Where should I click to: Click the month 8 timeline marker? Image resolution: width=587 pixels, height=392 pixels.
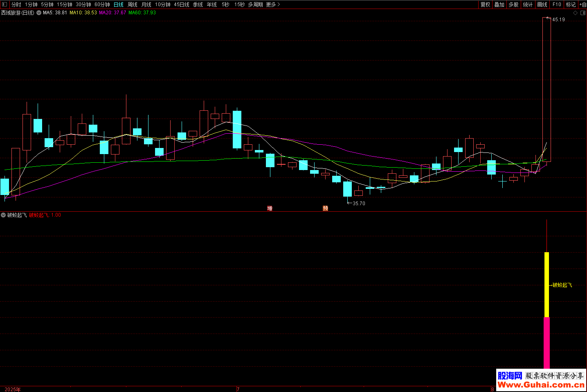coord(493,389)
